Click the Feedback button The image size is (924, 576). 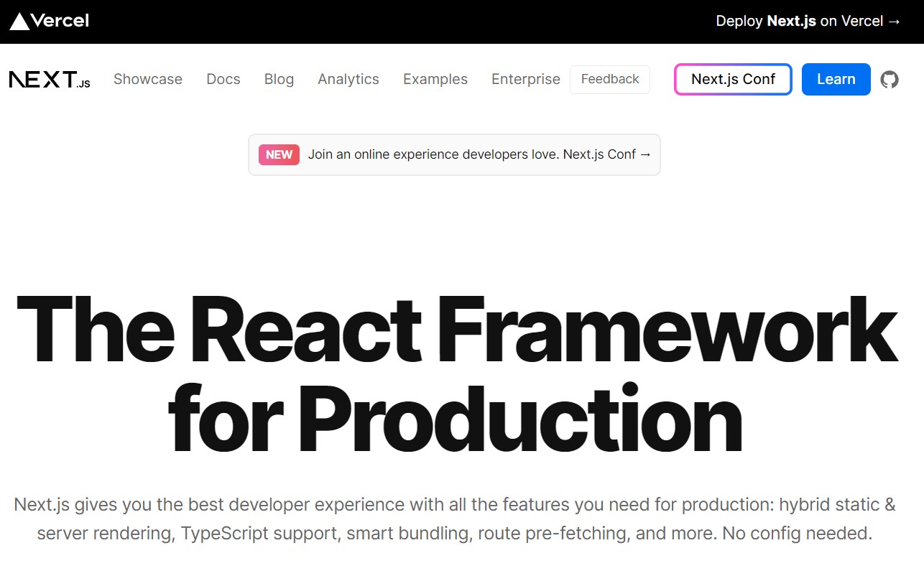(x=610, y=79)
